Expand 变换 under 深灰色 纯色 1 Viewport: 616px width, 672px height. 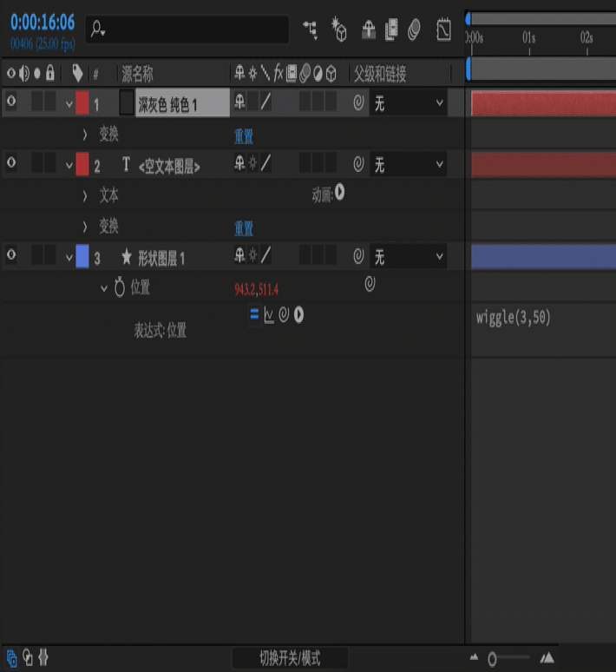click(x=85, y=135)
